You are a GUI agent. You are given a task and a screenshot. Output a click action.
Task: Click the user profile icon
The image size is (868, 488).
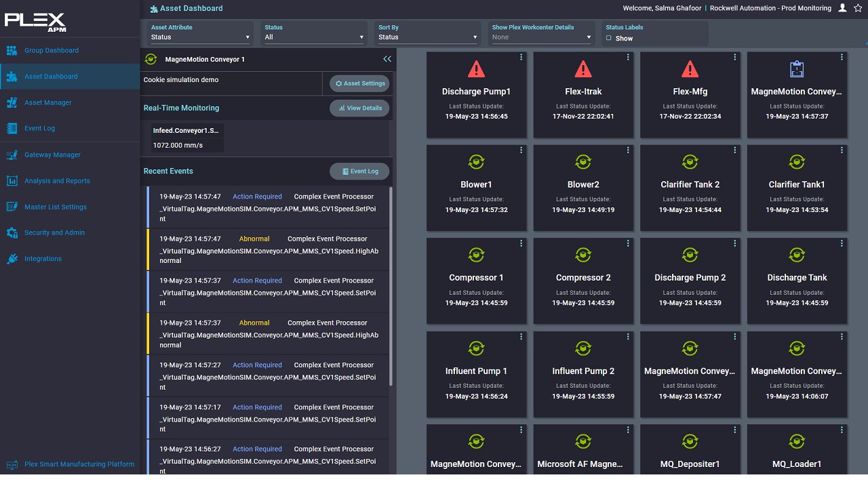[x=843, y=8]
